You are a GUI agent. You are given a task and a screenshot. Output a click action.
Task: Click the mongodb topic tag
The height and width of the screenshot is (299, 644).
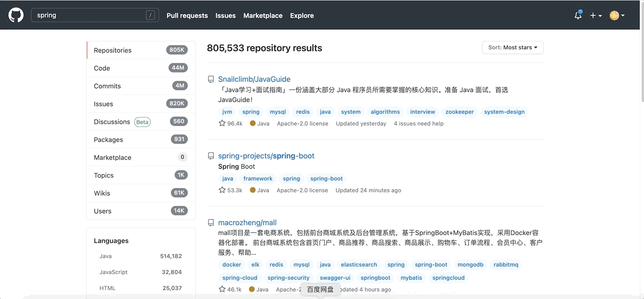(471, 265)
